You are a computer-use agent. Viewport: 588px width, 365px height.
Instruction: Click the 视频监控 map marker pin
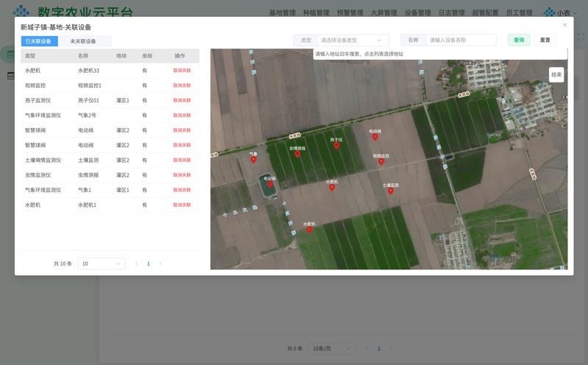(x=381, y=162)
